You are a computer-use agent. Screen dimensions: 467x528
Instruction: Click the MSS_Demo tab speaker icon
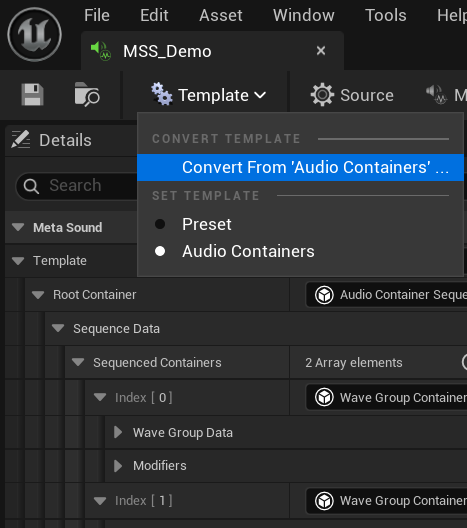[x=101, y=51]
